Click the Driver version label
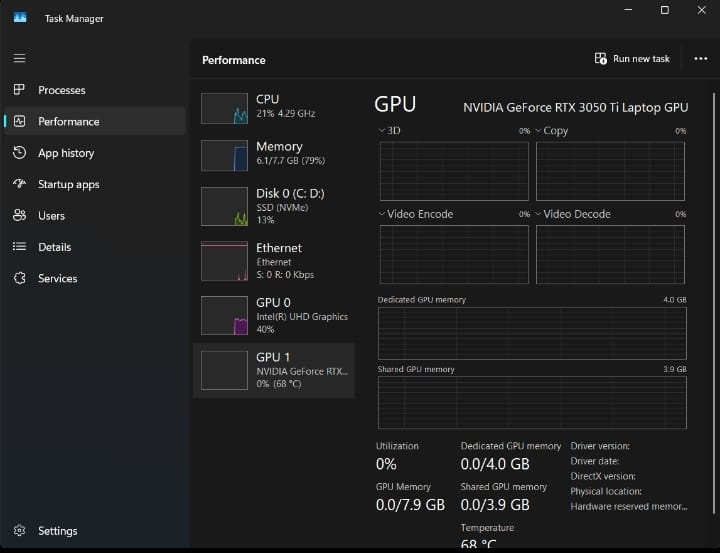This screenshot has width=720, height=553. pyautogui.click(x=600, y=446)
